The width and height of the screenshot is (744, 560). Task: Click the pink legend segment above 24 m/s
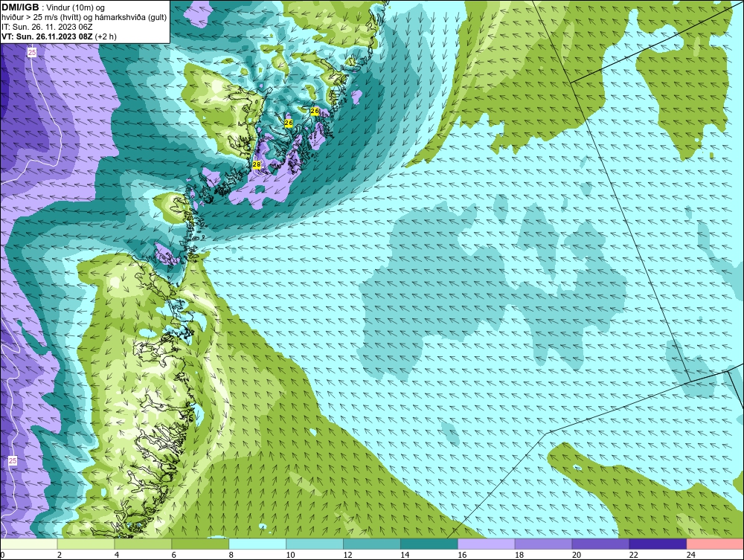point(714,544)
